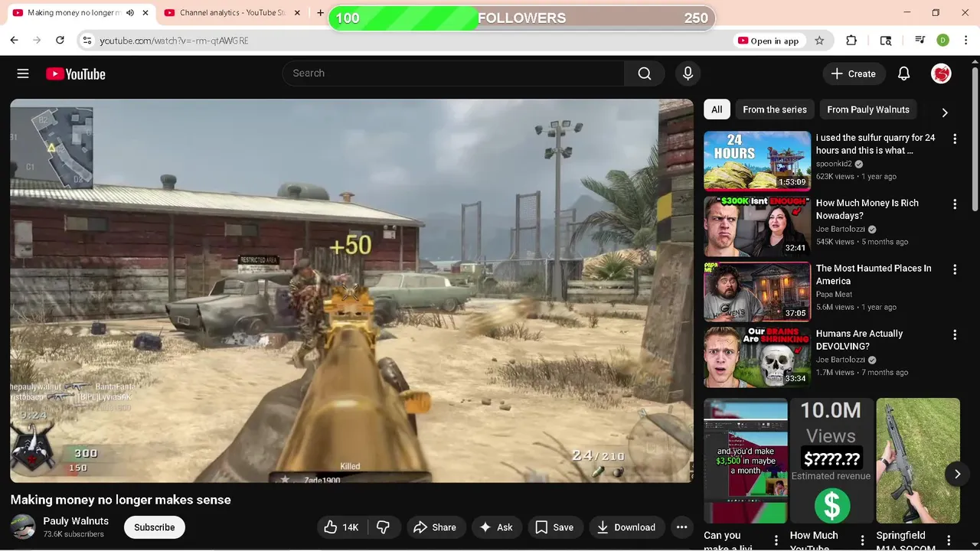This screenshot has height=551, width=980.
Task: Switch to the Channel analytics browser tab
Action: tap(231, 13)
